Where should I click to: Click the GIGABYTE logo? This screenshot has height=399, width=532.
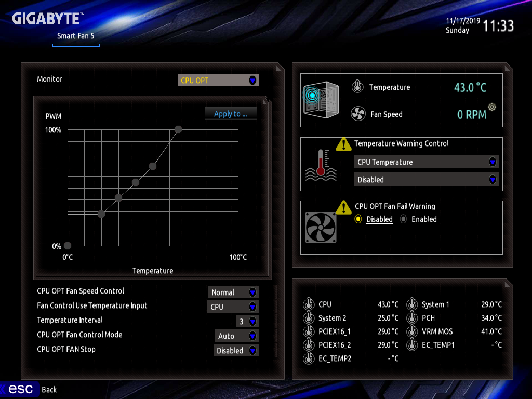click(48, 19)
